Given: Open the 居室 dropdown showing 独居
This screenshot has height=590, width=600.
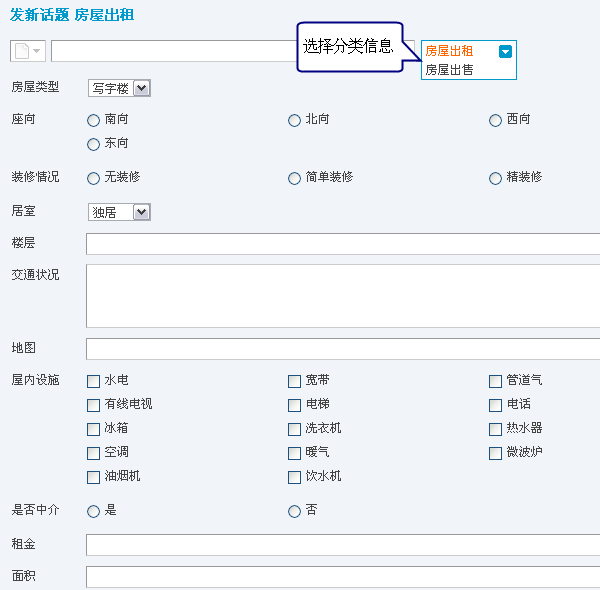Looking at the screenshot, I should 119,212.
